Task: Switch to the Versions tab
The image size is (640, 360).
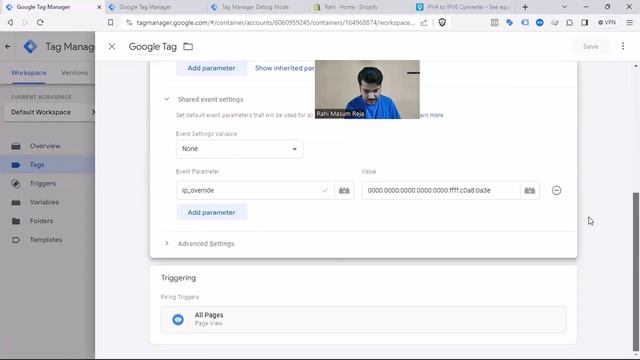Action: [74, 73]
